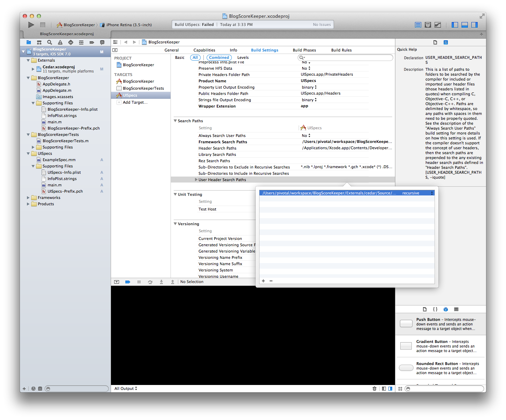Click the navigator filter field
Viewport: 506px width, 420px height.
(x=77, y=388)
